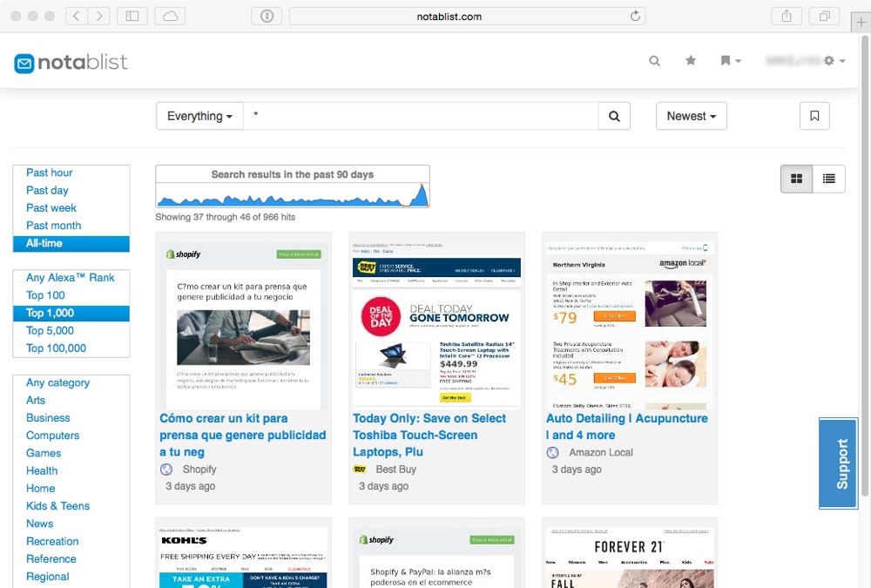Viewport: 871px width, 588px height.
Task: Submit the search using the magnifier button
Action: point(614,115)
